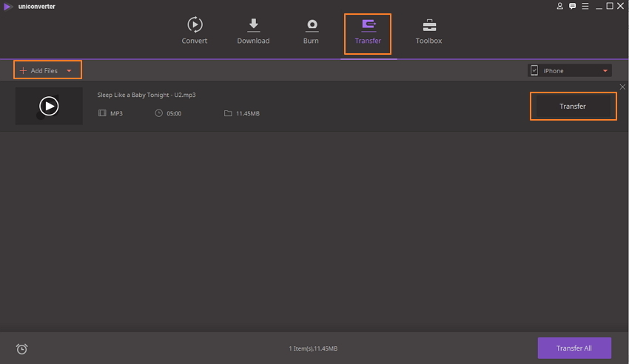Click the folder size icon beside 11.45MB
The width and height of the screenshot is (629, 364).
[x=228, y=113]
